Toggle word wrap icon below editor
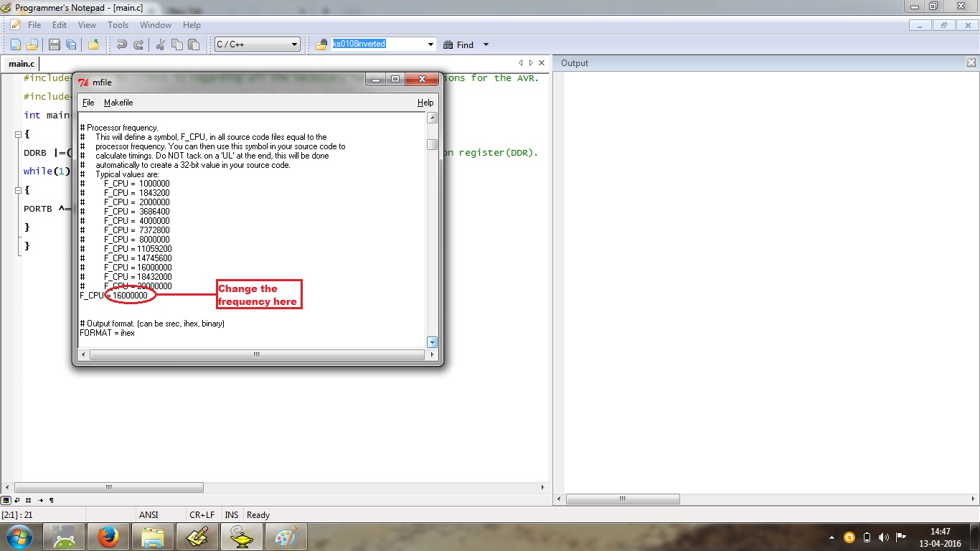980x551 pixels. click(x=17, y=500)
